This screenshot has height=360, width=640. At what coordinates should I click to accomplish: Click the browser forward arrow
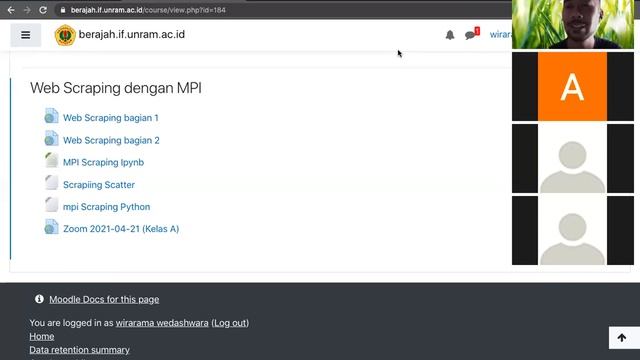click(27, 10)
